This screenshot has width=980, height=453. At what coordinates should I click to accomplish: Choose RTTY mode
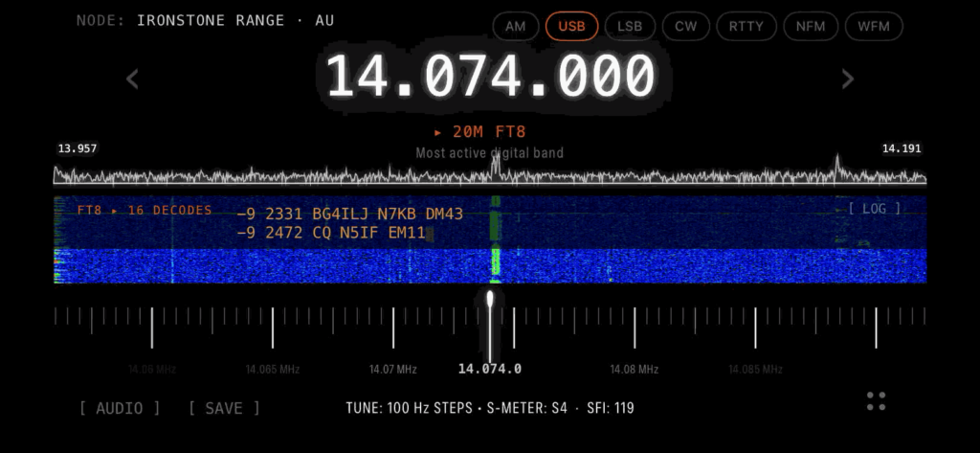746,26
